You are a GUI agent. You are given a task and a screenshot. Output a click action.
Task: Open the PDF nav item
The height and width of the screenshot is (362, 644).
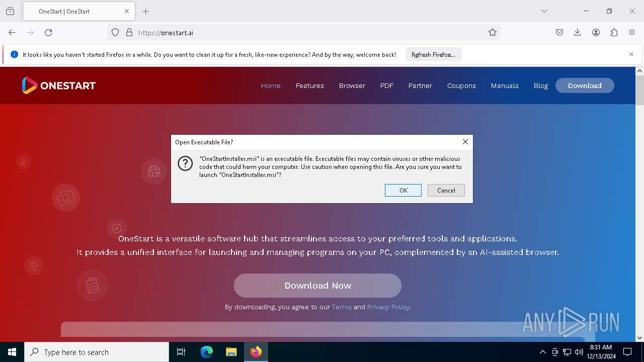pos(387,85)
